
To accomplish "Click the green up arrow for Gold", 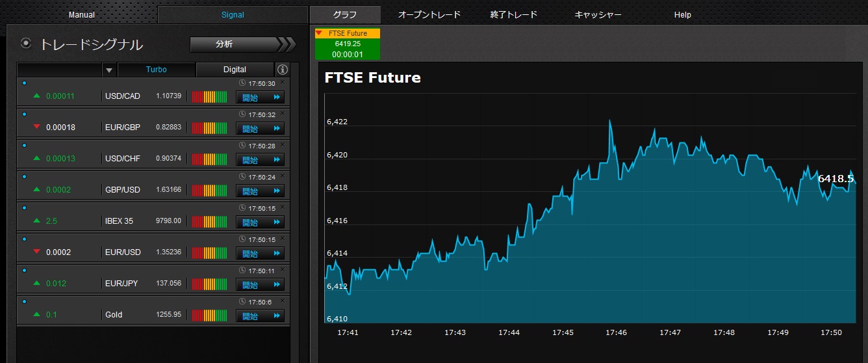I will (x=37, y=314).
